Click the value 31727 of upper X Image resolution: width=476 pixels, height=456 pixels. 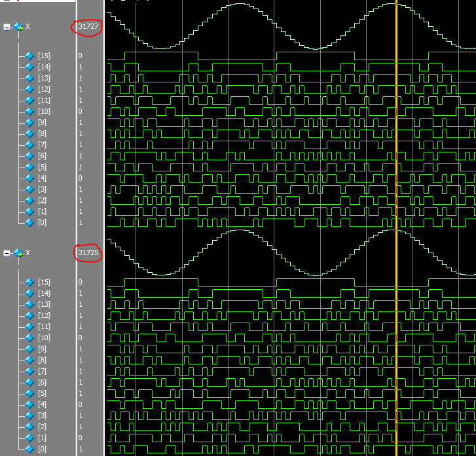88,26
